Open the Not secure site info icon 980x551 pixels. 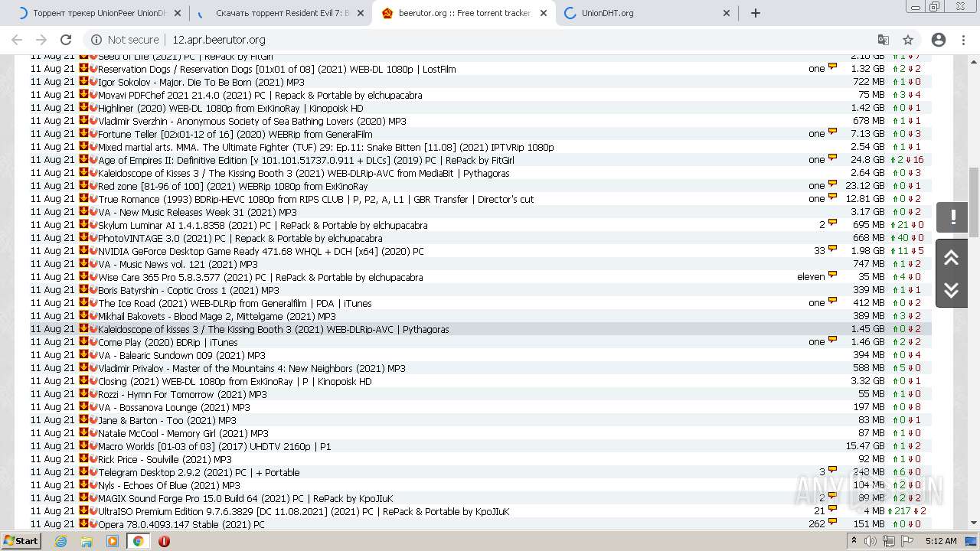[x=96, y=40]
